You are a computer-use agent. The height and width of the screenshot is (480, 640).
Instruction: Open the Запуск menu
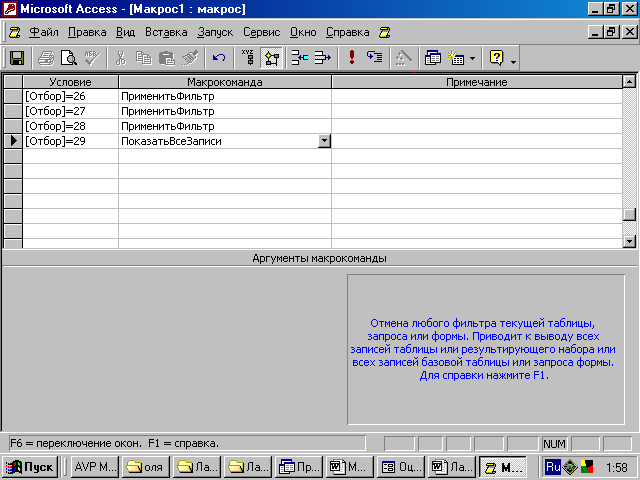tap(215, 32)
